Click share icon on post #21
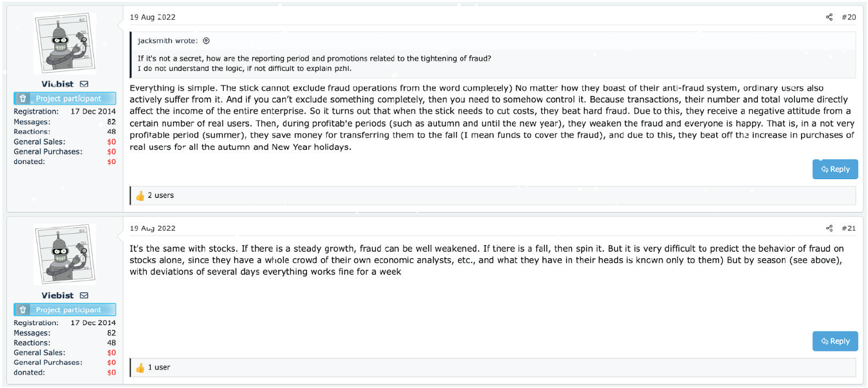868x388 pixels. (x=829, y=229)
